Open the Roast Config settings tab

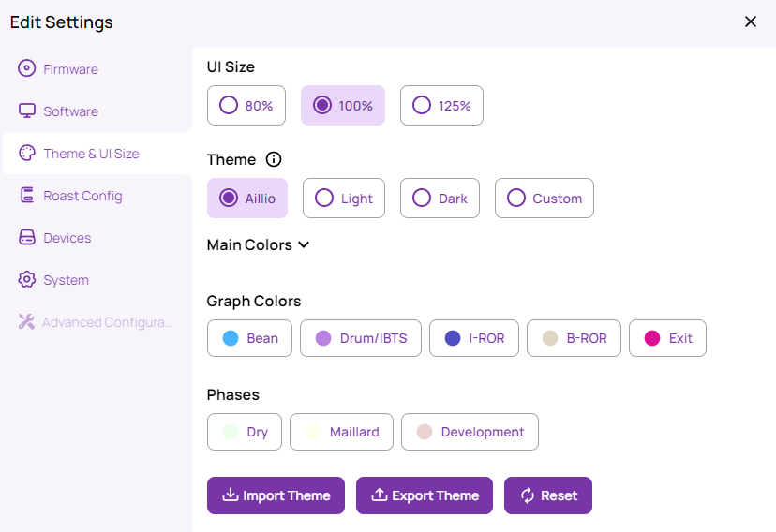pyautogui.click(x=82, y=196)
